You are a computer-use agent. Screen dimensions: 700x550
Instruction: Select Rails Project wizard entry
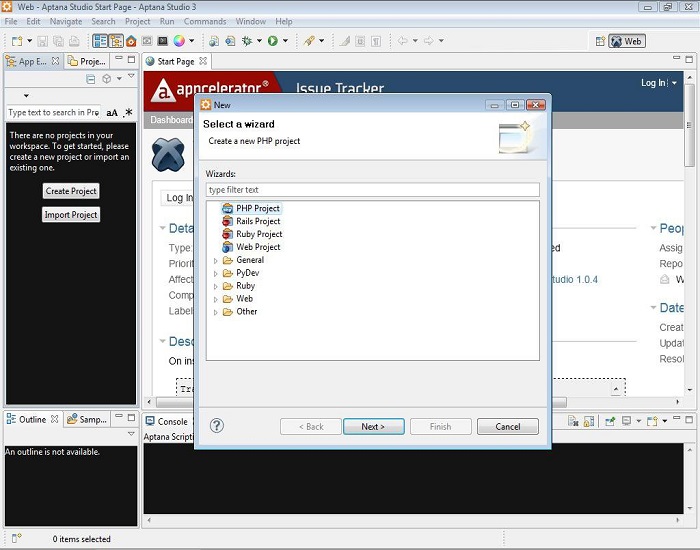click(257, 221)
